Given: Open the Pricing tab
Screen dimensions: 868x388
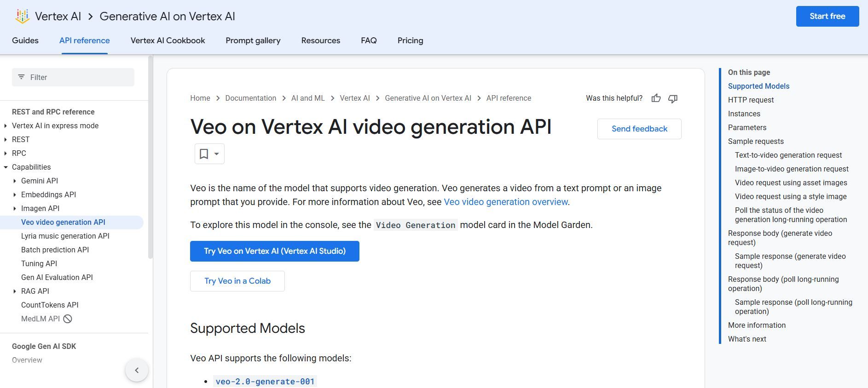Looking at the screenshot, I should [x=410, y=40].
